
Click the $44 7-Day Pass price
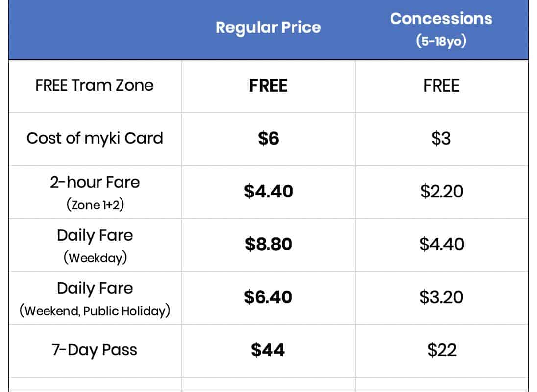coord(268,350)
